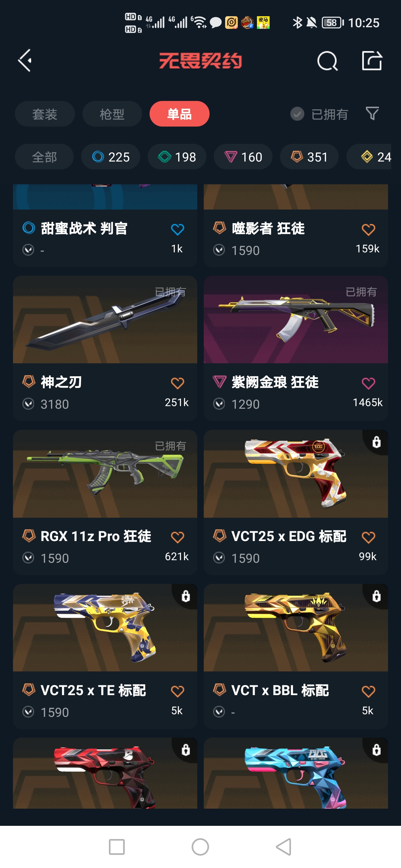Favorite the 神之刃 knife skin
The height and width of the screenshot is (868, 401).
coord(177,383)
